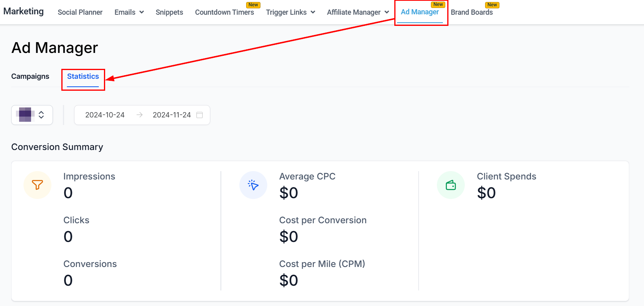
Task: Expand the Affiliate Manager dropdown chevron
Action: (x=387, y=12)
